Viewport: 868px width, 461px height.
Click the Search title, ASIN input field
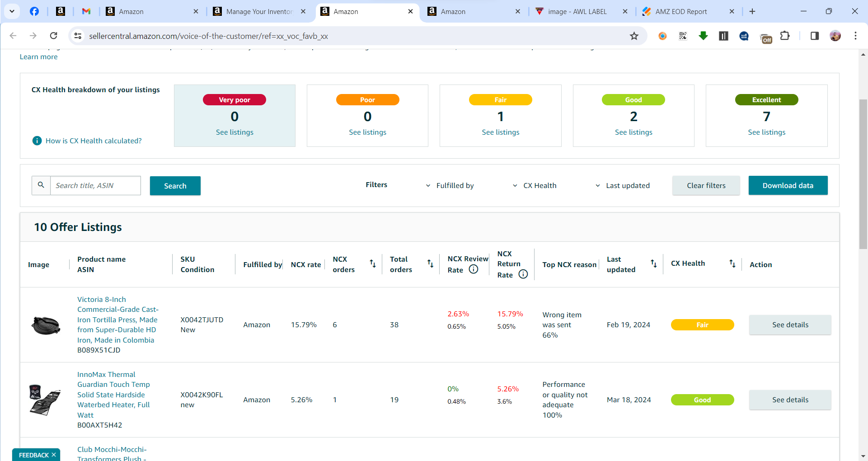click(95, 185)
